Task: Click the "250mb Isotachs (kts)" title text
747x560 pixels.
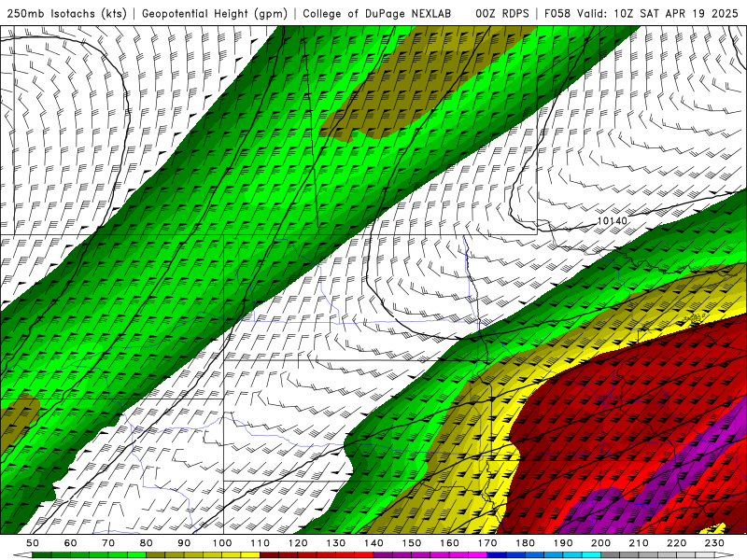Action: click(x=66, y=14)
